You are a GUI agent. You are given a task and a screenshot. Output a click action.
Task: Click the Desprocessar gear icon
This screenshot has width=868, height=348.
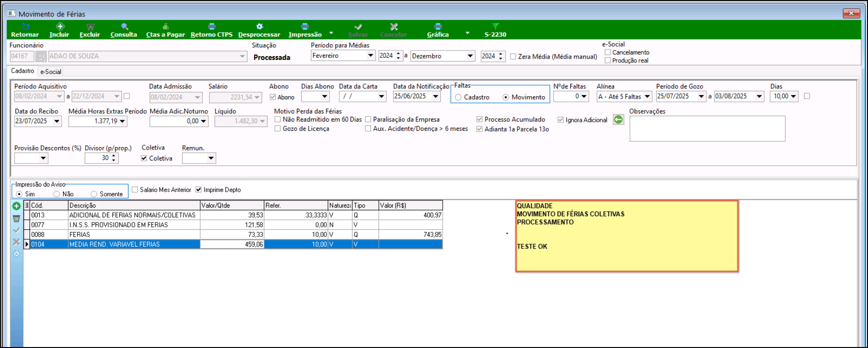(259, 26)
